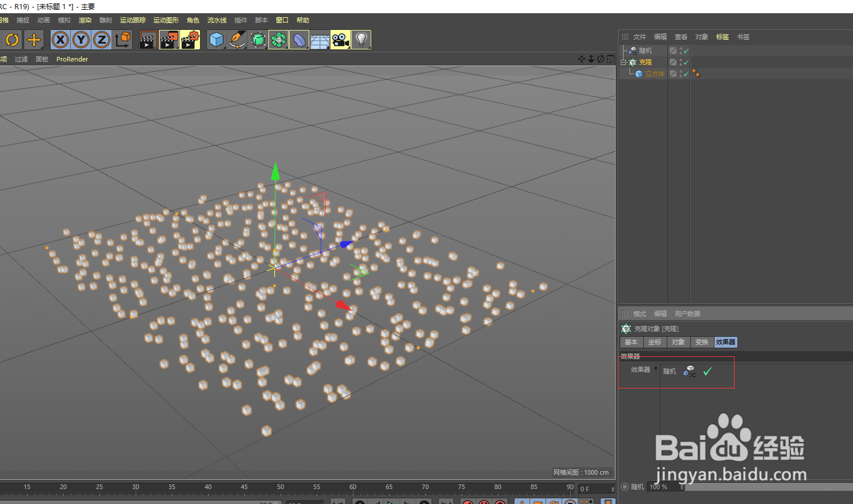This screenshot has width=853, height=504.
Task: Select the Move tool with cross arrows
Action: 34,40
